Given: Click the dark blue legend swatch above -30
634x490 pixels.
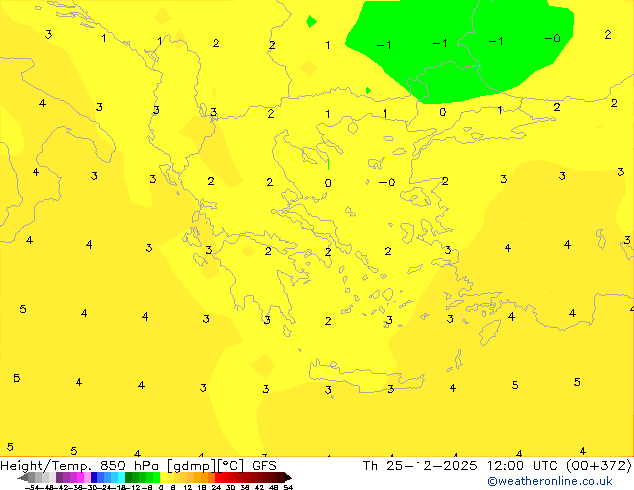Looking at the screenshot, I should point(94,477).
